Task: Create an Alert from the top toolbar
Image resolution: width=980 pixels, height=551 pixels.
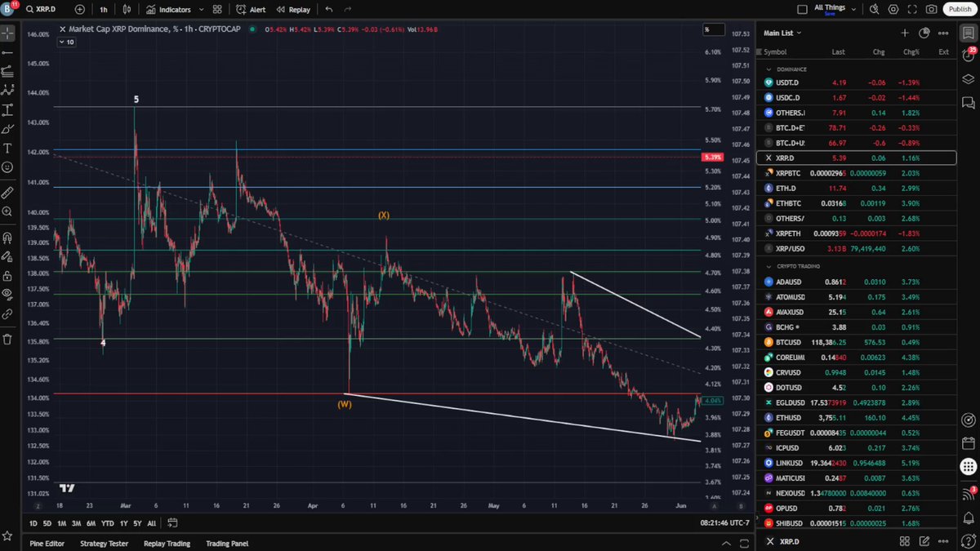Action: 251,10
